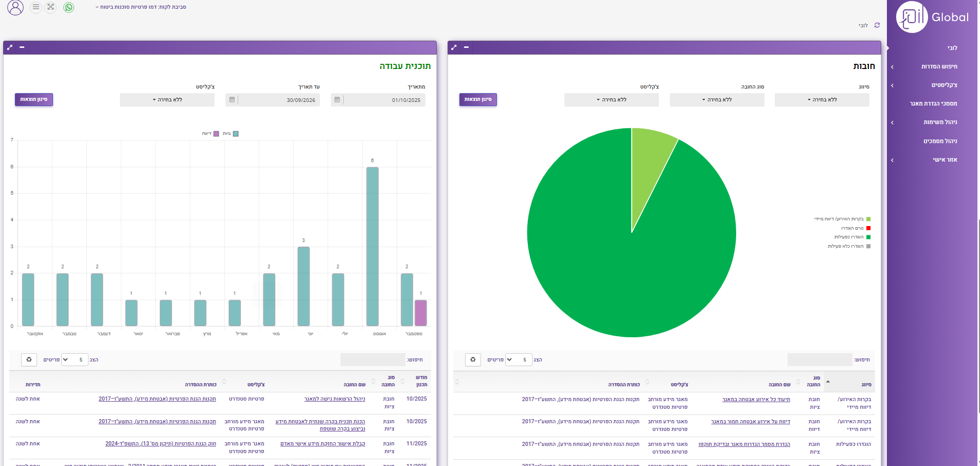Click the refresh icon next to לובי breadcrumb
The width and height of the screenshot is (980, 466).
tap(877, 25)
